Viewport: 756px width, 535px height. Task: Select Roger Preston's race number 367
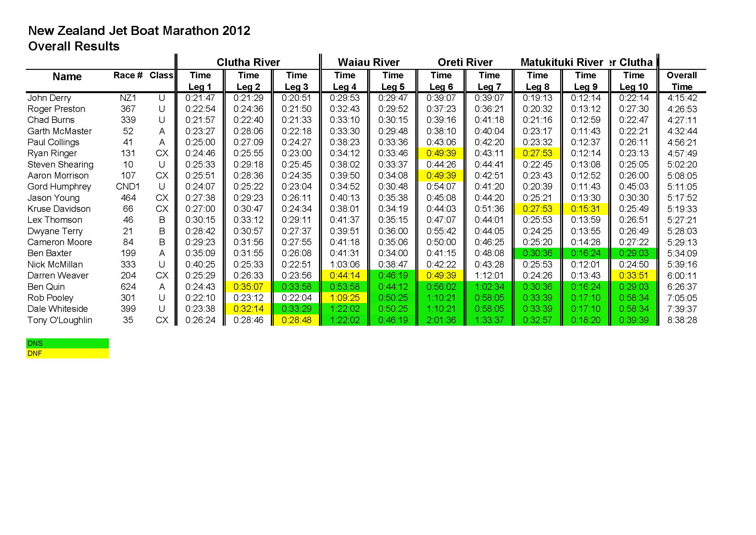[128, 109]
